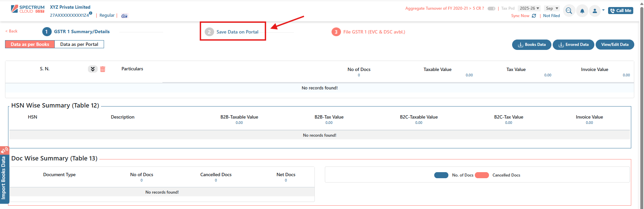Click the red delete trash icon
Screen dimensions: 644x209
tap(103, 69)
